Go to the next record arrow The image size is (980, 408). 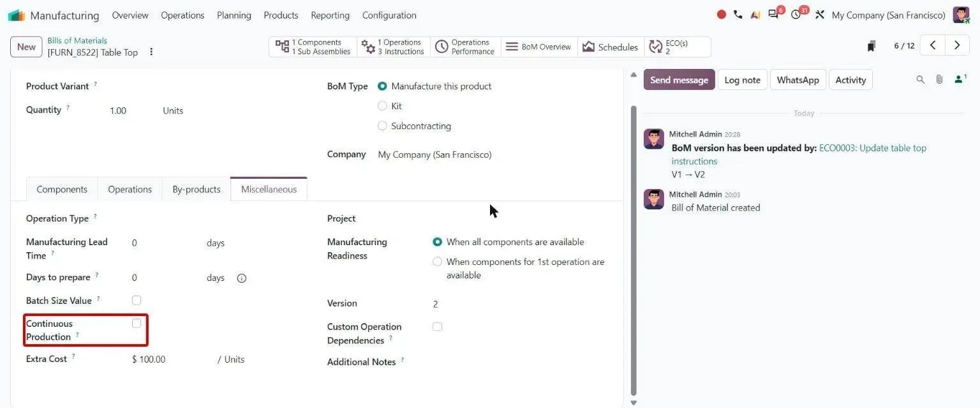(x=956, y=45)
